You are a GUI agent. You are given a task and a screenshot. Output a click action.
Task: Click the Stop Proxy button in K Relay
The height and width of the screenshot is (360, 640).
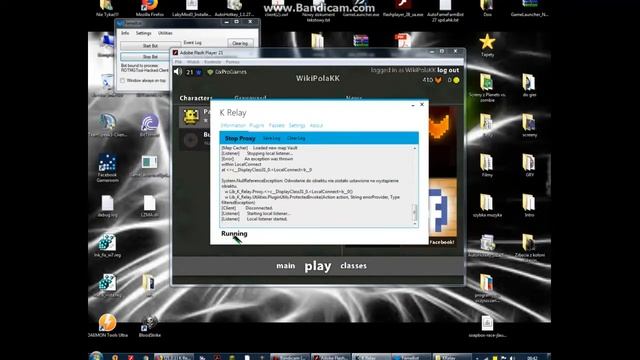pos(240,138)
